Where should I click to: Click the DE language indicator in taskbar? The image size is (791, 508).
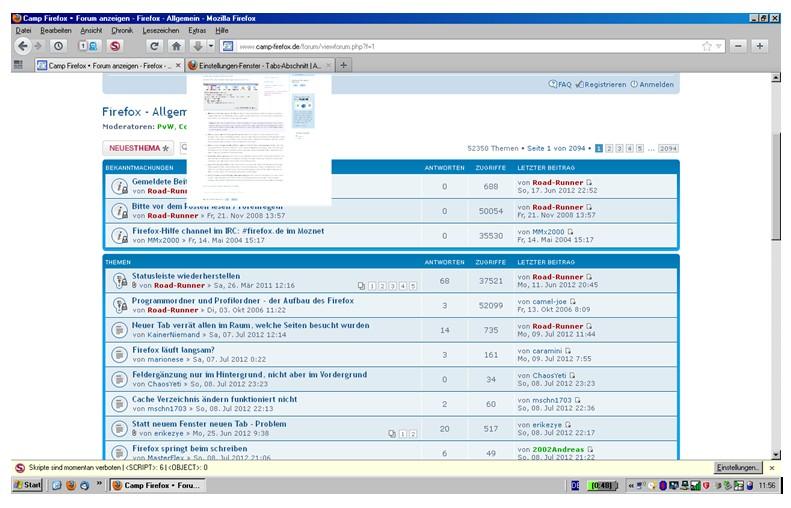(x=575, y=486)
